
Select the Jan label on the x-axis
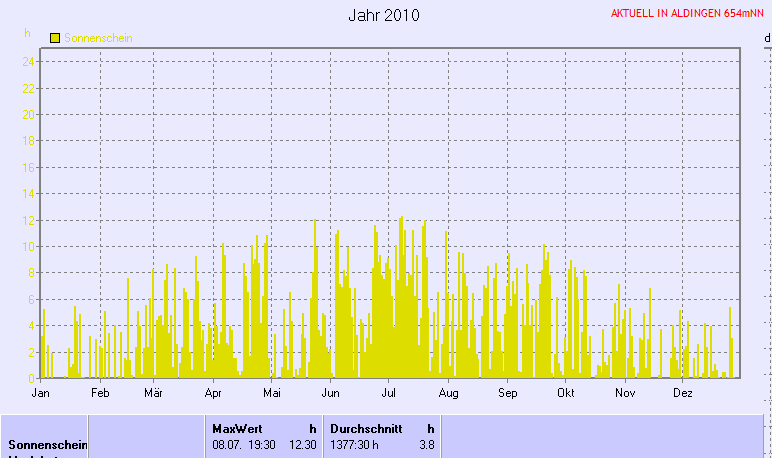pyautogui.click(x=41, y=394)
